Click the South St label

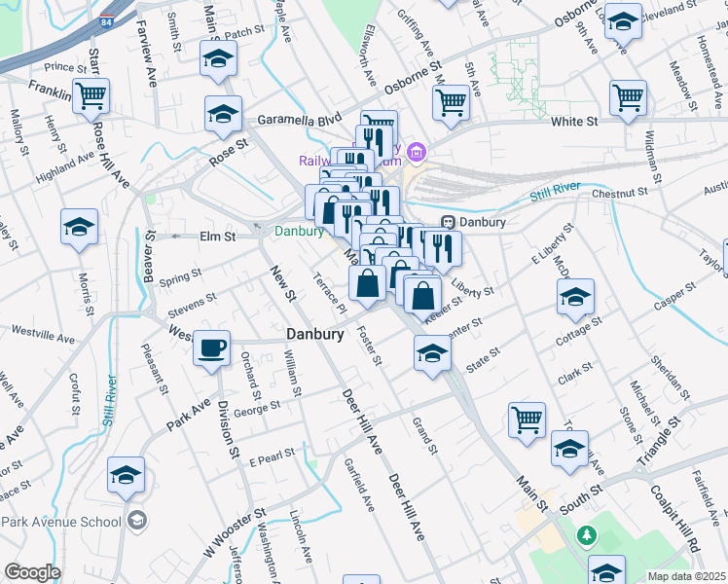[581, 499]
